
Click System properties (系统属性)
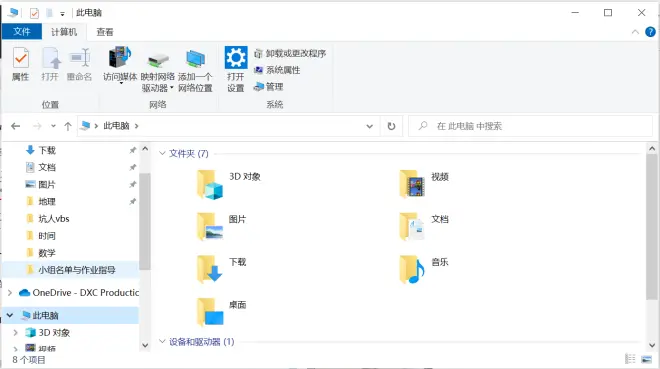(x=277, y=70)
